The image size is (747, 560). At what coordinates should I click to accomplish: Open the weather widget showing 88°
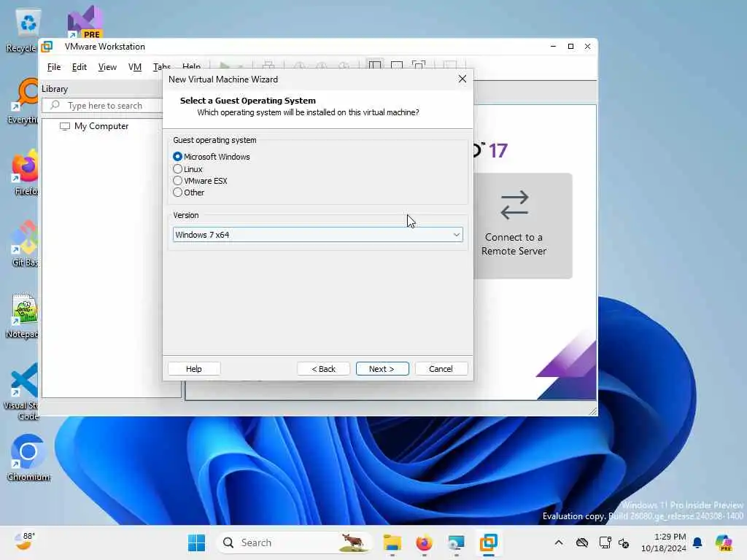23,542
